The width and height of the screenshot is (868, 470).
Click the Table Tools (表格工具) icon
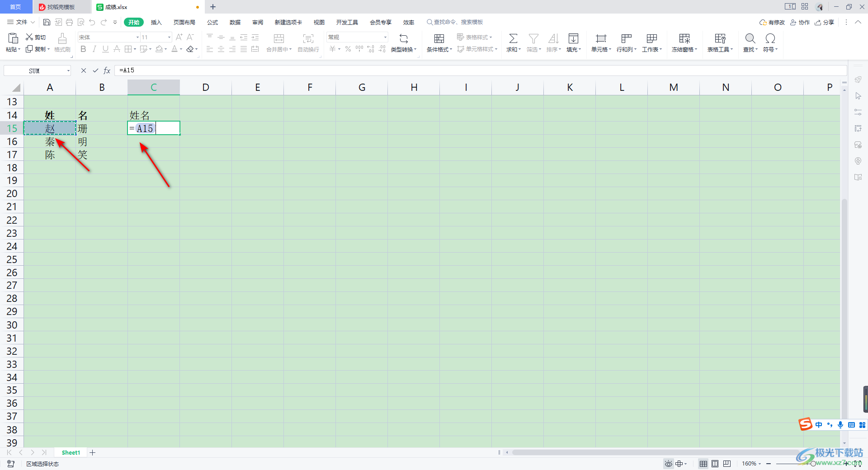[720, 38]
